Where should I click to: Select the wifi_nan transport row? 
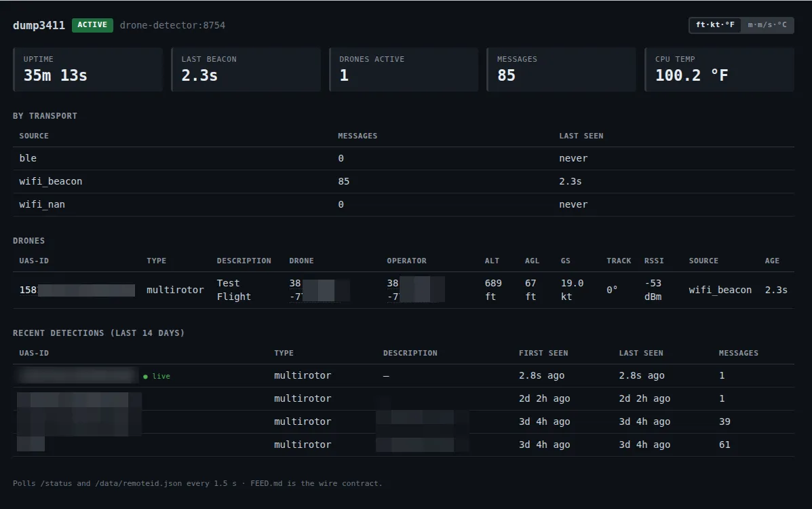pos(404,205)
